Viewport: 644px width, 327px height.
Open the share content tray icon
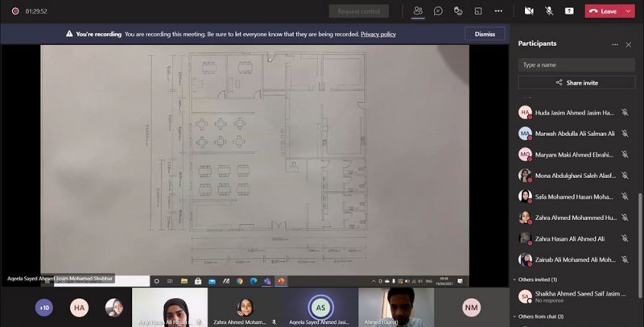(x=569, y=11)
